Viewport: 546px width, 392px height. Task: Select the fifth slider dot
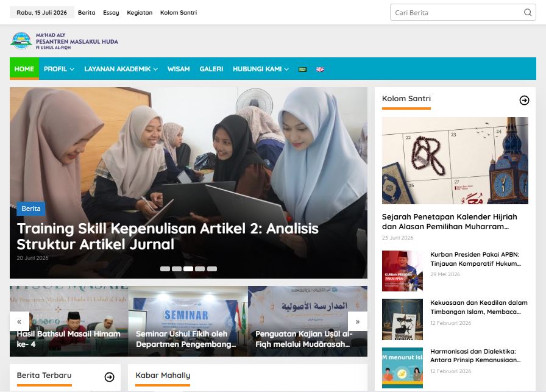211,269
